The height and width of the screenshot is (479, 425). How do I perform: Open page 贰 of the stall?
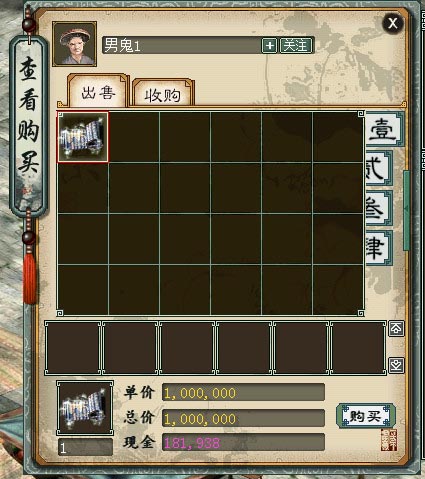pos(378,168)
